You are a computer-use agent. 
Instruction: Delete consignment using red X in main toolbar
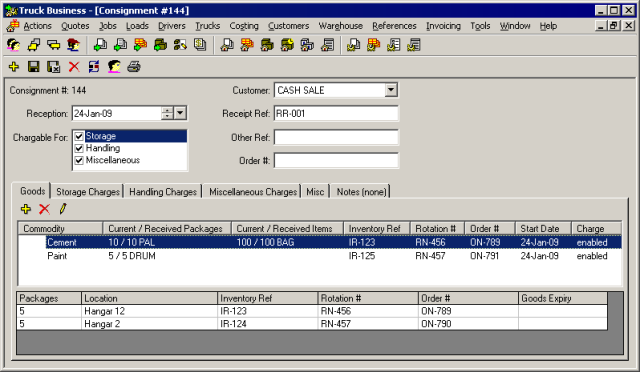[74, 67]
